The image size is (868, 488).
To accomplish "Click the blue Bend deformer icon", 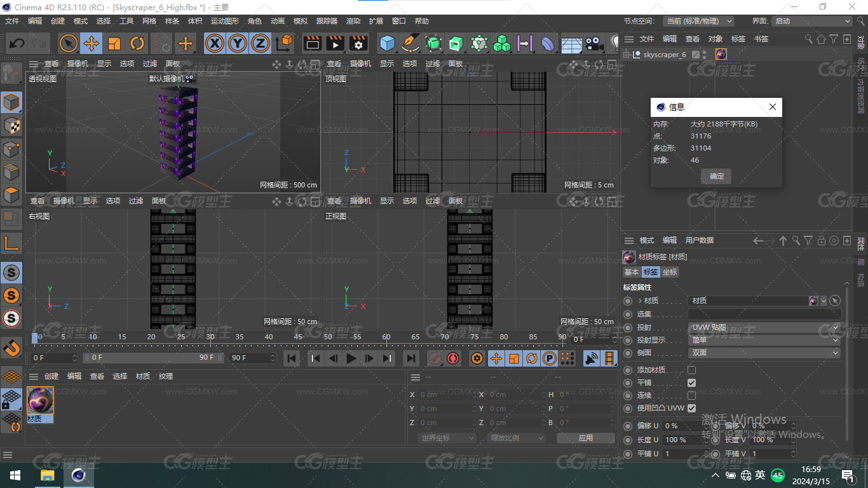I will click(547, 43).
